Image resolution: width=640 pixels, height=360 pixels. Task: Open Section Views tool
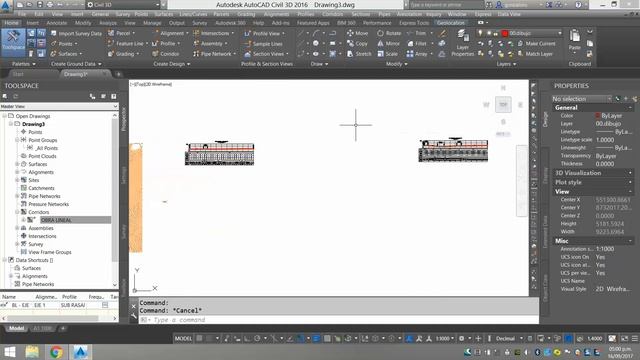point(266,54)
